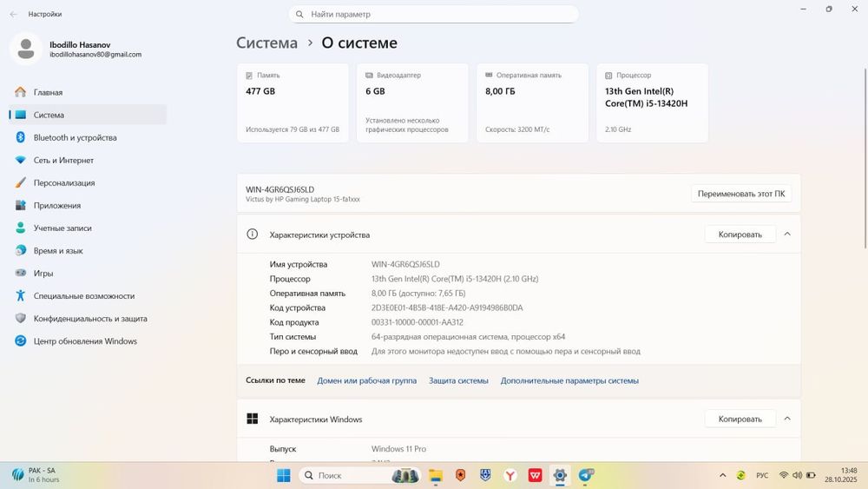868x489 pixels.
Task: Open Telegram from the taskbar
Action: [586, 475]
